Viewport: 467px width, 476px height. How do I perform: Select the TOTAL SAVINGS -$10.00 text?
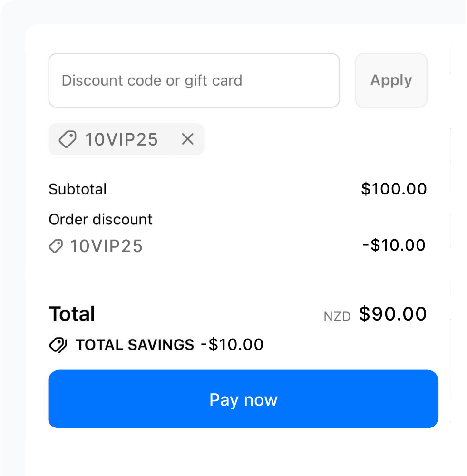pyautogui.click(x=169, y=345)
